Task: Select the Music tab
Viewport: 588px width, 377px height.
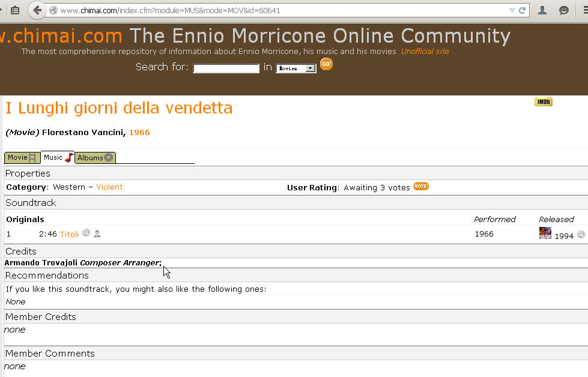Action: pos(58,157)
